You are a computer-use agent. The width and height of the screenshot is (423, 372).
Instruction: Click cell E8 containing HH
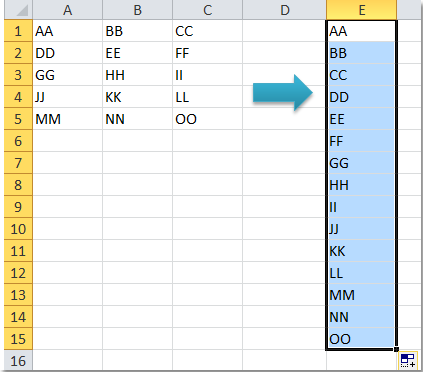click(361, 185)
